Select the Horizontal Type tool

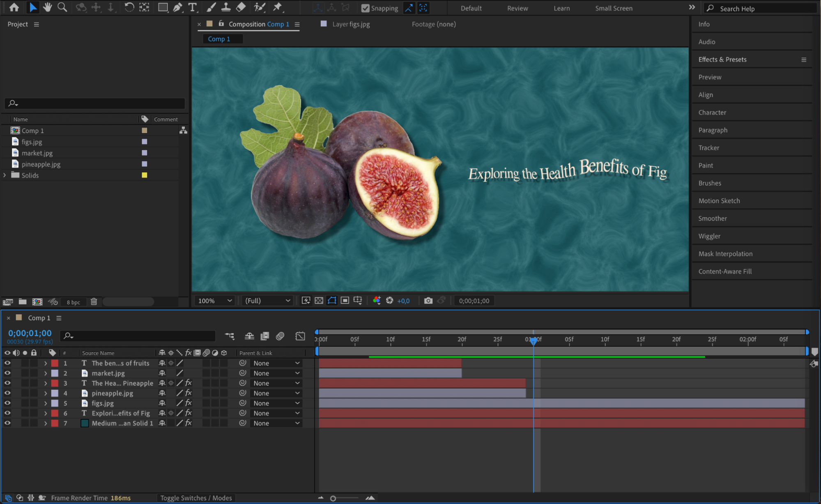click(x=192, y=7)
